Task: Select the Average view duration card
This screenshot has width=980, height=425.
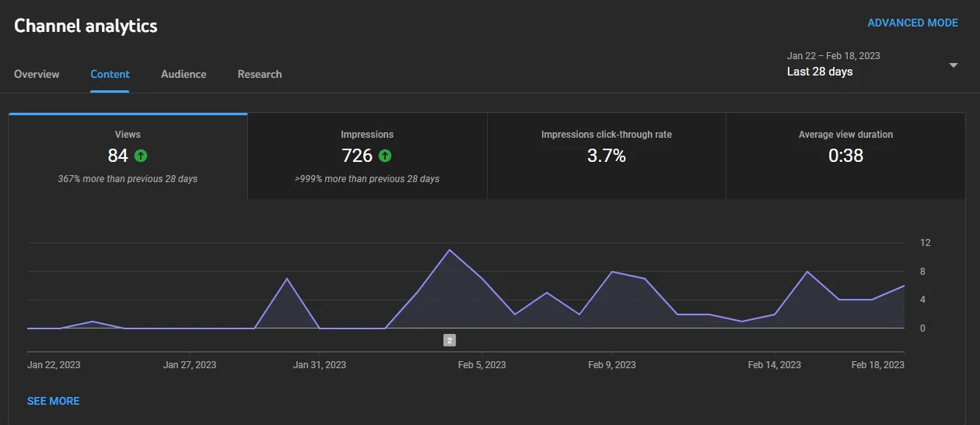Action: point(845,156)
